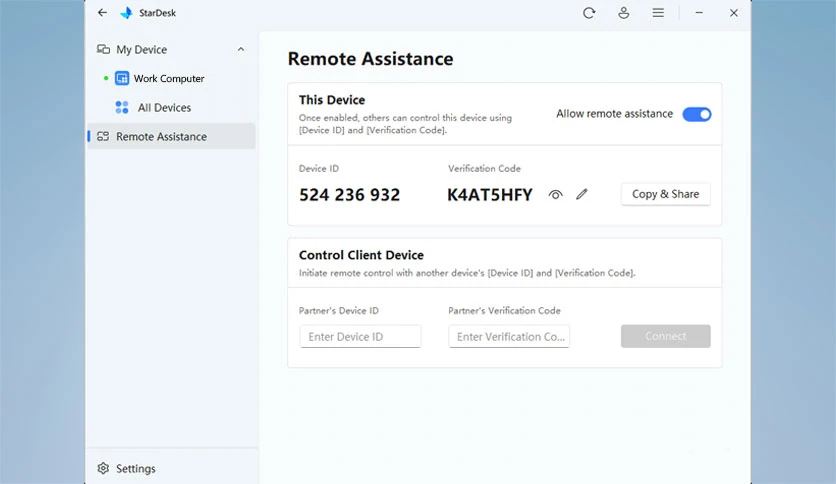This screenshot has height=484, width=836.
Task: Click the My Device monitor icon
Action: 103,50
